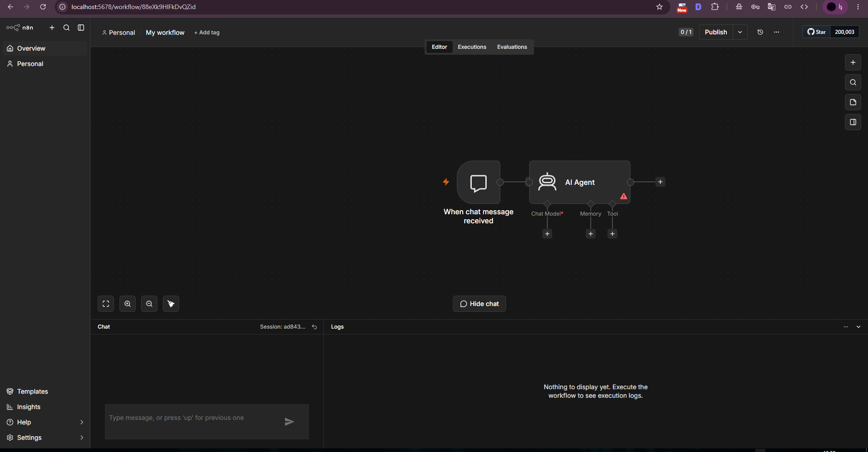Open Templates in the sidebar

(x=45, y=391)
